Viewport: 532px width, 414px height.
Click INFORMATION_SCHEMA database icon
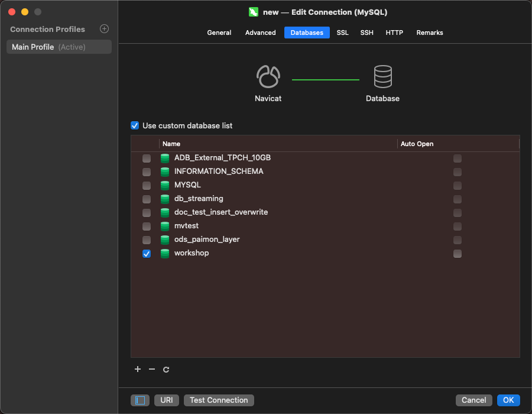(x=165, y=172)
